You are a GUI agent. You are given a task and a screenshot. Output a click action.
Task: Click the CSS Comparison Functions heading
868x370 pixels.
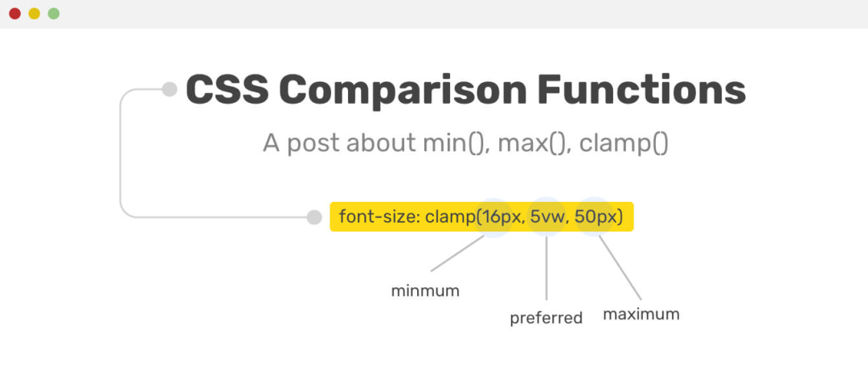tap(465, 91)
